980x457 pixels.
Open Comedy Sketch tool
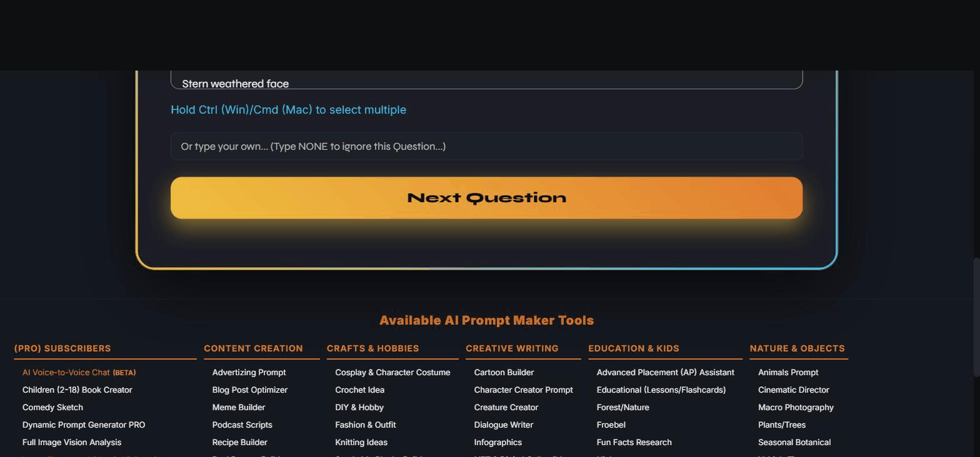coord(52,407)
